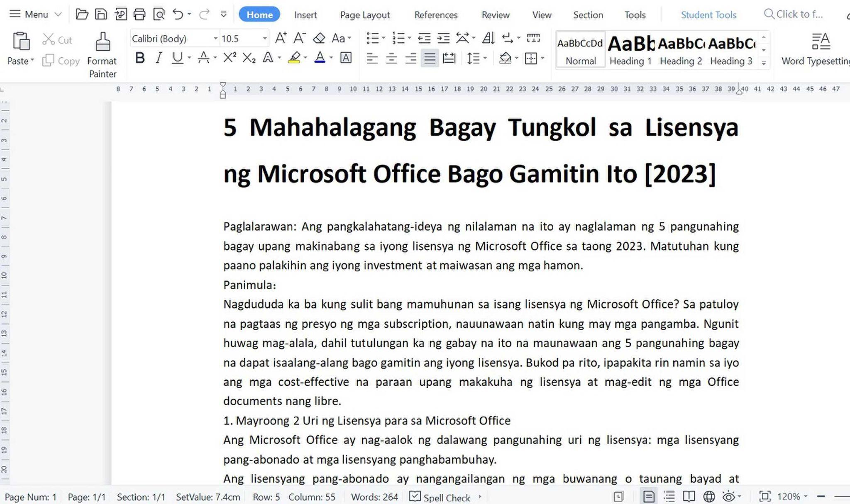This screenshot has height=504, width=850.
Task: Increase font size with A+ icon
Action: [281, 39]
